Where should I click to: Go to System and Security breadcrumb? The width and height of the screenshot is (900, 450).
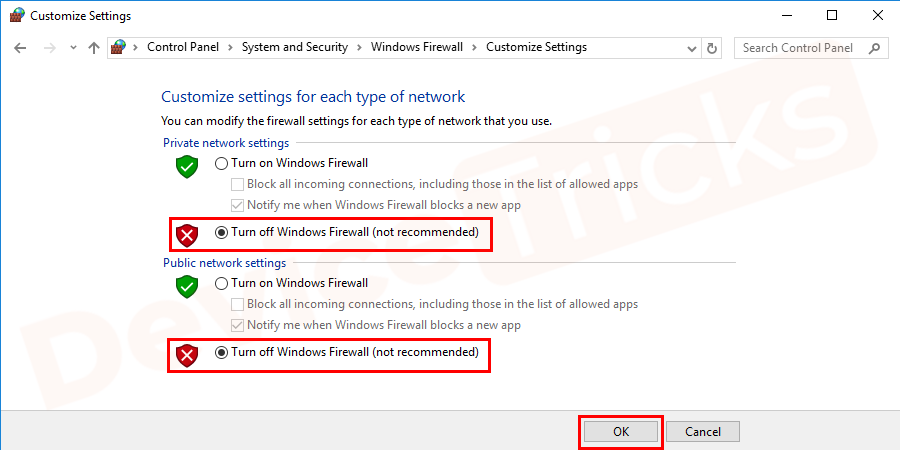(295, 47)
